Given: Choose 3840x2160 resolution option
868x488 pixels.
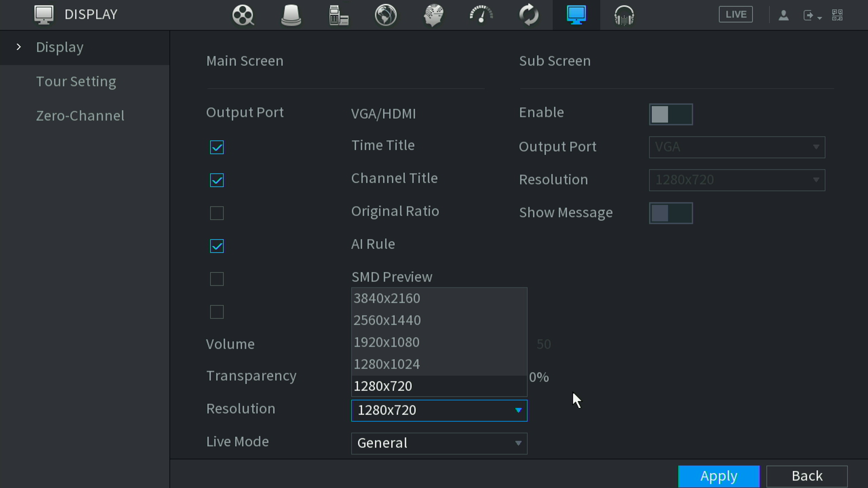Looking at the screenshot, I should click(x=387, y=299).
